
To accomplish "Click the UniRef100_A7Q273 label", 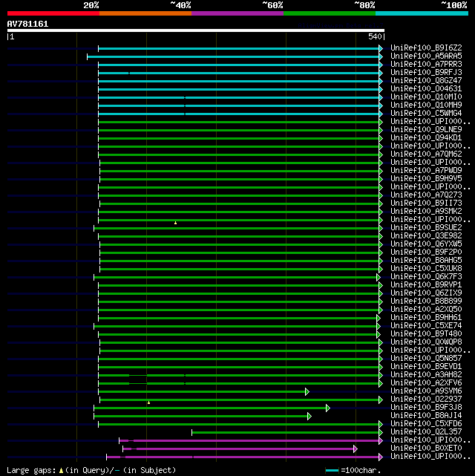I will click(x=426, y=195).
